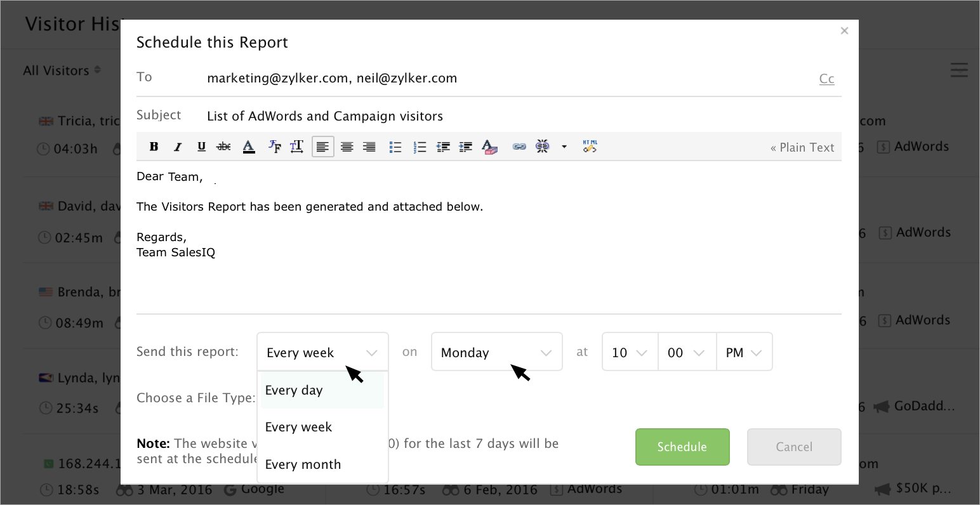The image size is (980, 505).
Task: Add Cc recipients via the Cc link
Action: pyautogui.click(x=826, y=79)
